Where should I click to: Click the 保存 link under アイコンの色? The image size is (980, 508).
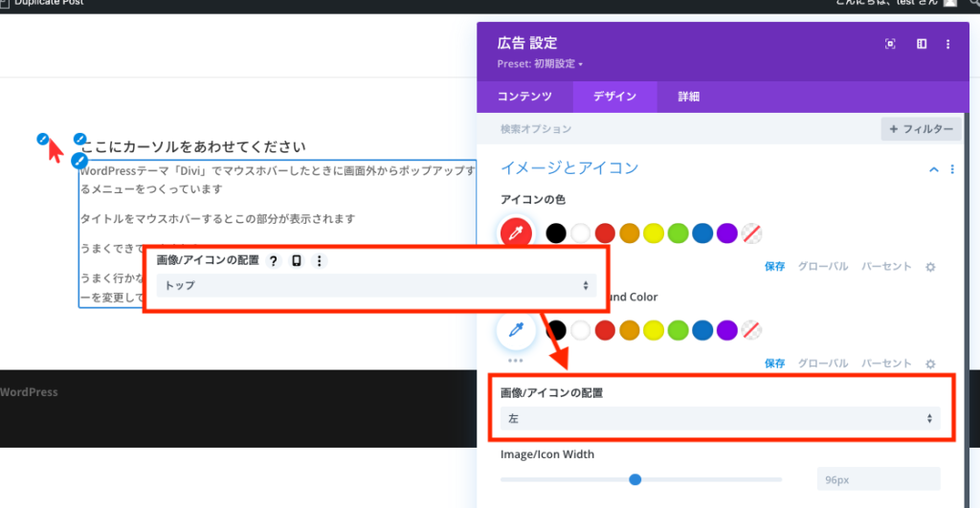(x=774, y=267)
